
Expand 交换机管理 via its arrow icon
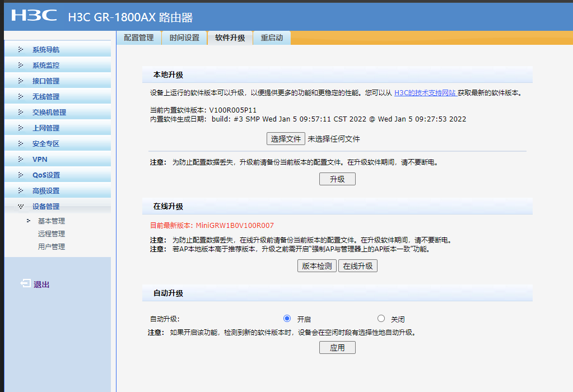pos(21,112)
